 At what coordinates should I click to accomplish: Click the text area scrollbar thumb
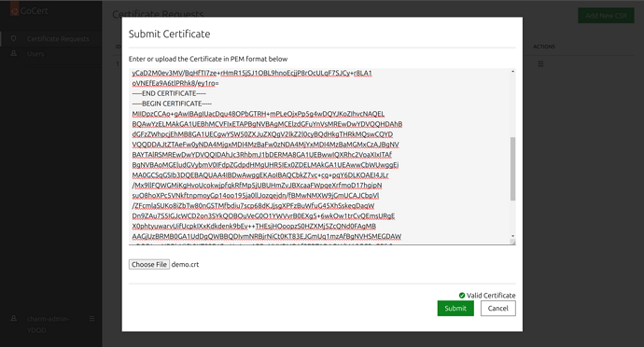[512, 169]
